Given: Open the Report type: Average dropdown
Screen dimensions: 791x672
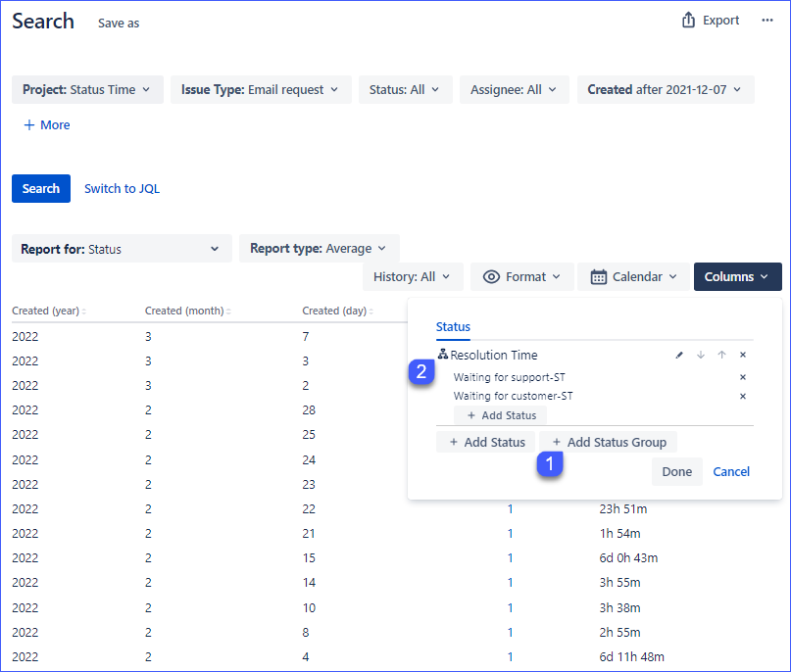Looking at the screenshot, I should pos(319,249).
